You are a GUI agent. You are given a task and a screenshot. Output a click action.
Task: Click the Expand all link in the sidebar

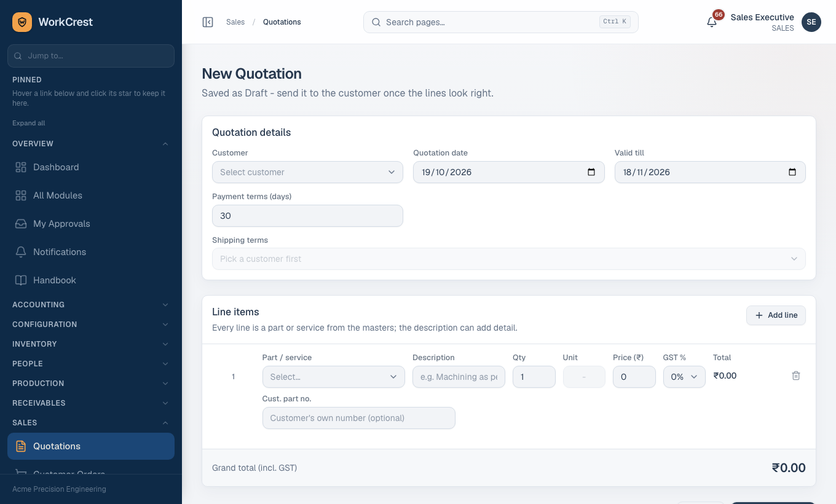coord(29,123)
